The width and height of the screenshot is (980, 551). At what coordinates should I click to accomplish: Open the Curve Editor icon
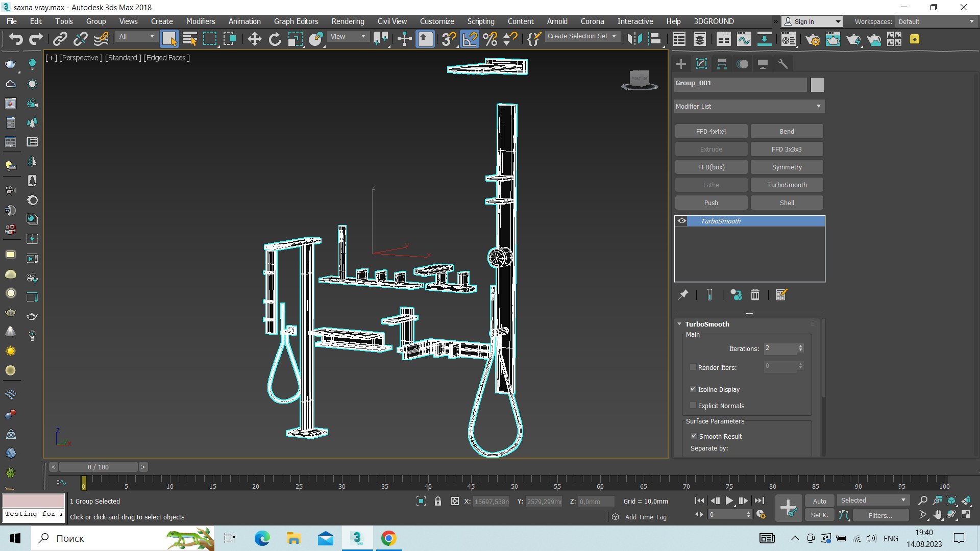point(744,39)
